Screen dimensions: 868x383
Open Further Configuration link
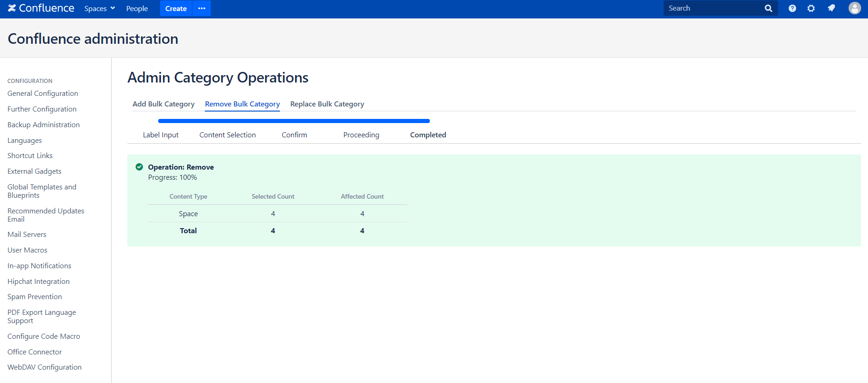click(x=42, y=109)
